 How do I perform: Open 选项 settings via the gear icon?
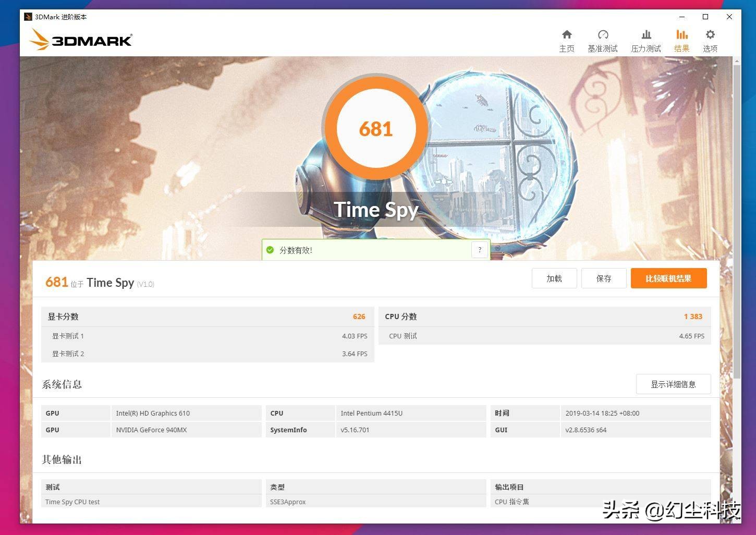[x=710, y=40]
